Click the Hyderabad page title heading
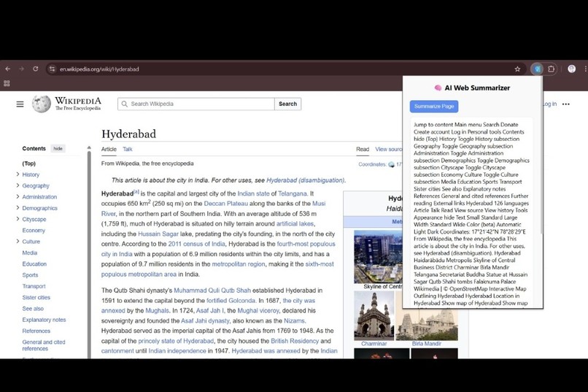588x392 pixels. pyautogui.click(x=128, y=134)
